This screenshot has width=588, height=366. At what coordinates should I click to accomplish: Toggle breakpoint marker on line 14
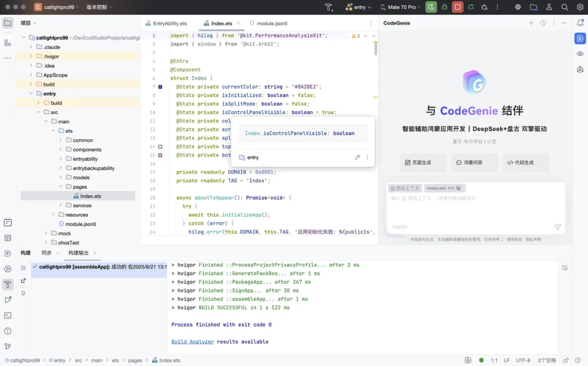click(160, 146)
